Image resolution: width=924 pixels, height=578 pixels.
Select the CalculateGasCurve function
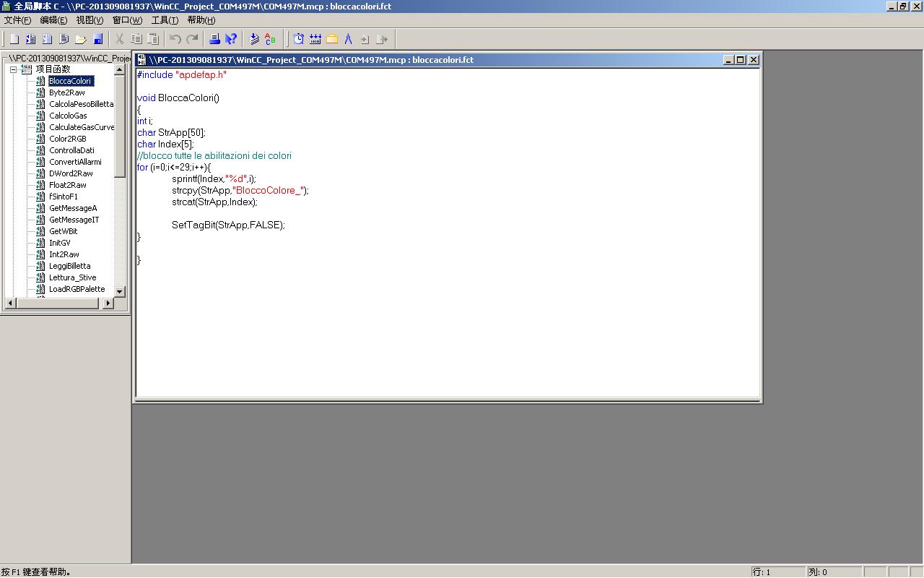pos(82,127)
